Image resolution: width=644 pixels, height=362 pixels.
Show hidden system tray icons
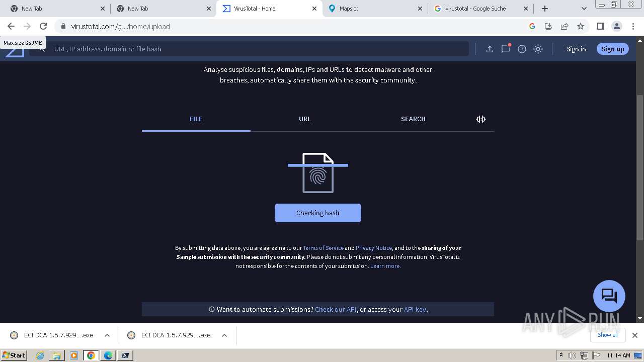[561, 355]
